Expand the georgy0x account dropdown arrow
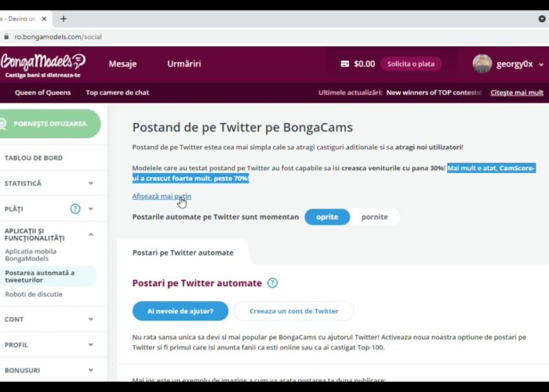Viewport: 549px width, 392px height. 541,64
